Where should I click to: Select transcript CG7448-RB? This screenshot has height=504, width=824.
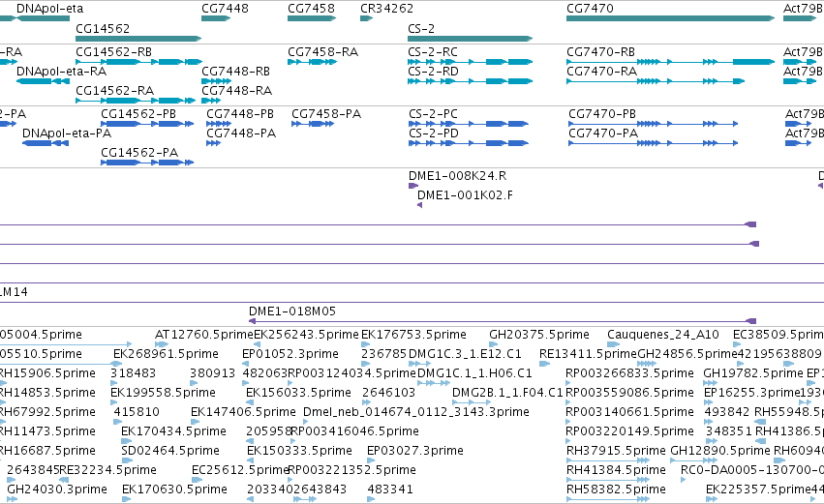coord(217,81)
